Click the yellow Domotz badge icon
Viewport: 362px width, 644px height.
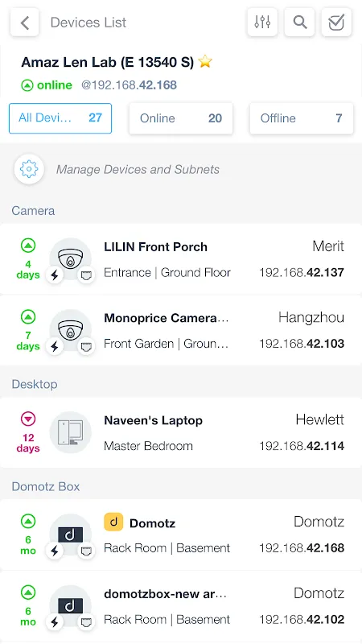(x=113, y=522)
